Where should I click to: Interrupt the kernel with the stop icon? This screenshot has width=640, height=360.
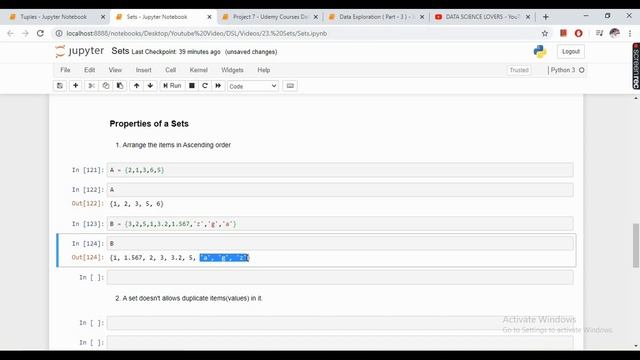click(x=191, y=86)
